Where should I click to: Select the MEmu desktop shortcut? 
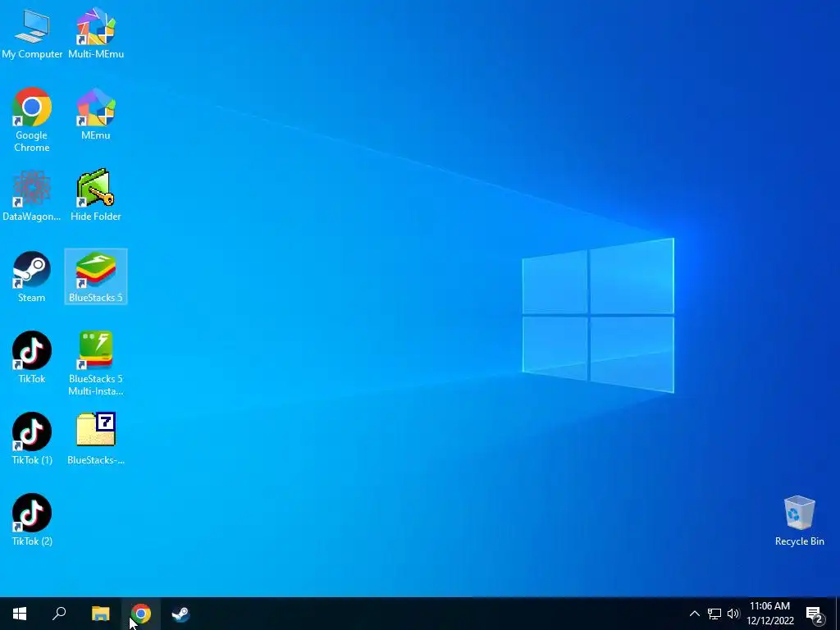click(96, 114)
